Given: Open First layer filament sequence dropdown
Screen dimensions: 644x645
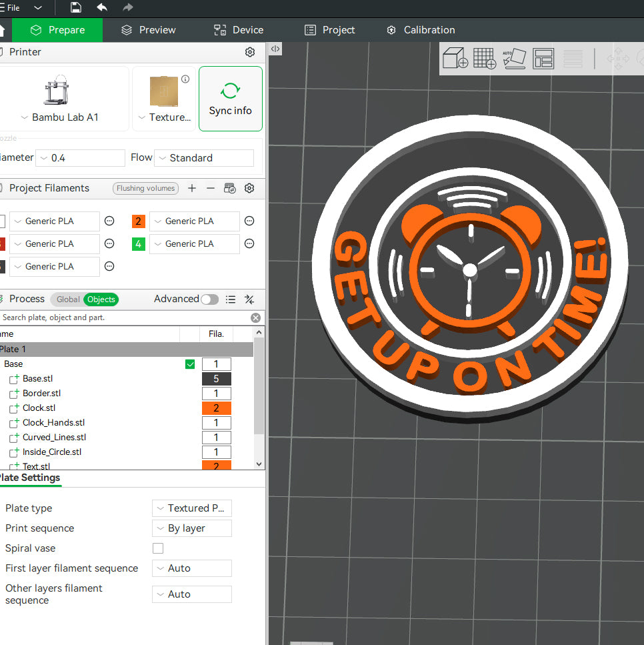Looking at the screenshot, I should click(192, 568).
